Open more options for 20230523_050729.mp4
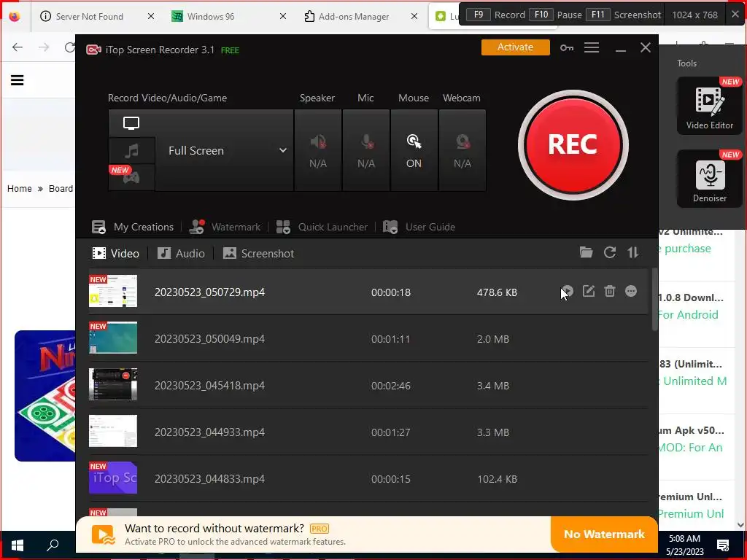Screen dimensions: 747x560 click(x=631, y=291)
